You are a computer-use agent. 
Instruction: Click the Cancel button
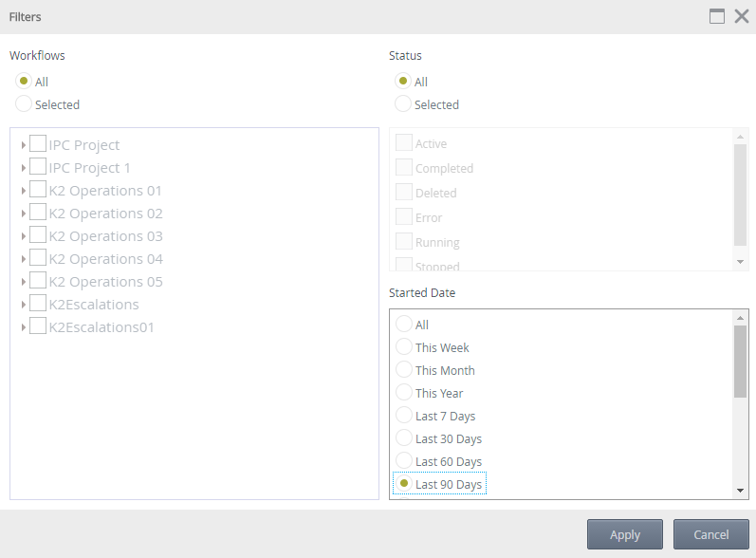[x=711, y=534]
